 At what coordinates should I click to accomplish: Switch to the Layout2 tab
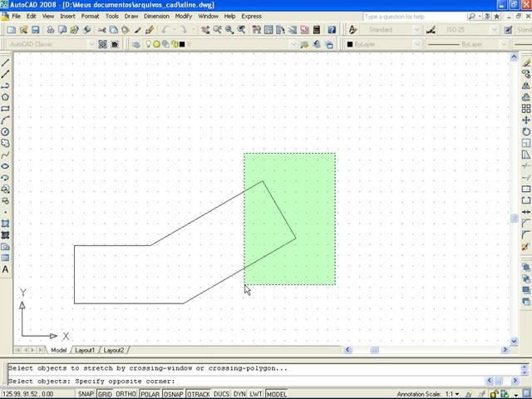114,350
